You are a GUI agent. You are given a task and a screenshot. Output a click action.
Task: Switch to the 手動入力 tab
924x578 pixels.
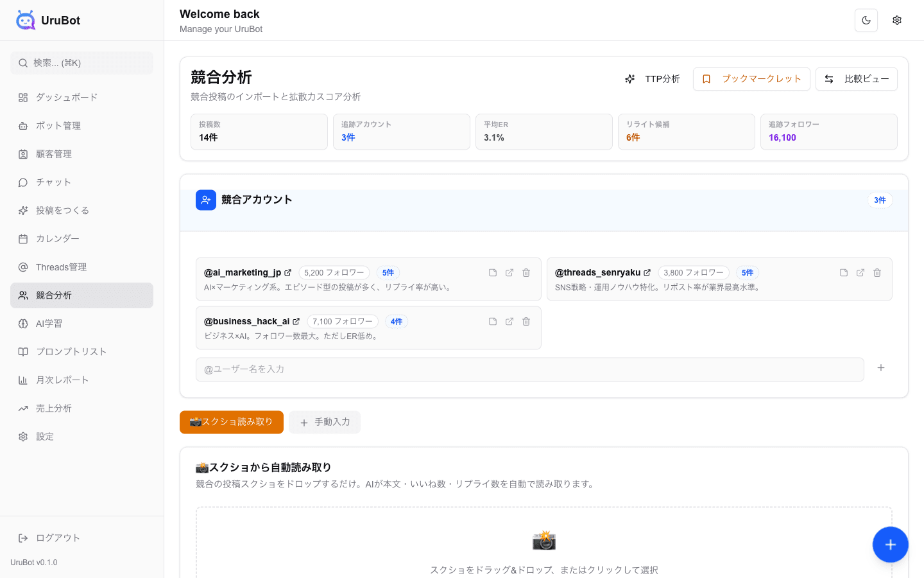pos(325,423)
